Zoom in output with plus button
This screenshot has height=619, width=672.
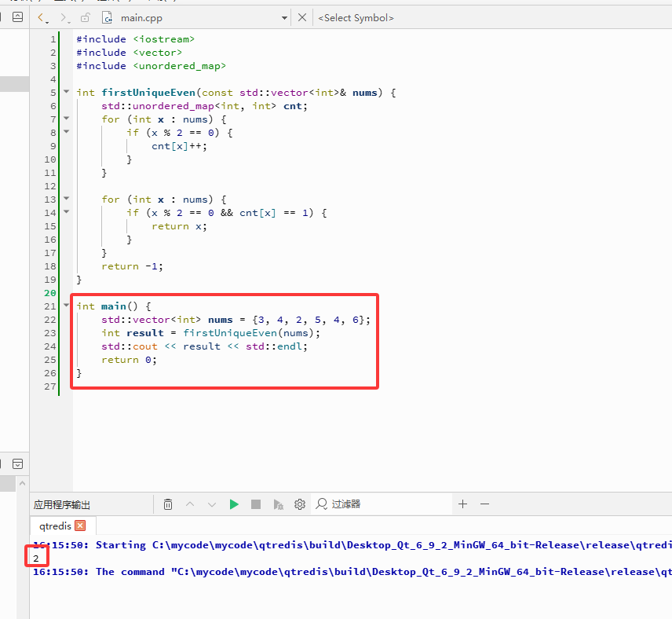tap(462, 504)
